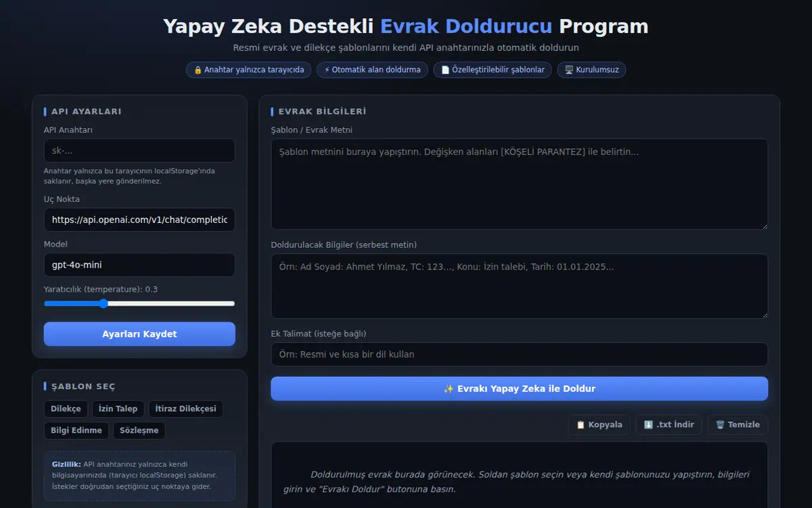
Task: Click the document icon in the Özelleştirilebilir badge
Action: point(445,70)
